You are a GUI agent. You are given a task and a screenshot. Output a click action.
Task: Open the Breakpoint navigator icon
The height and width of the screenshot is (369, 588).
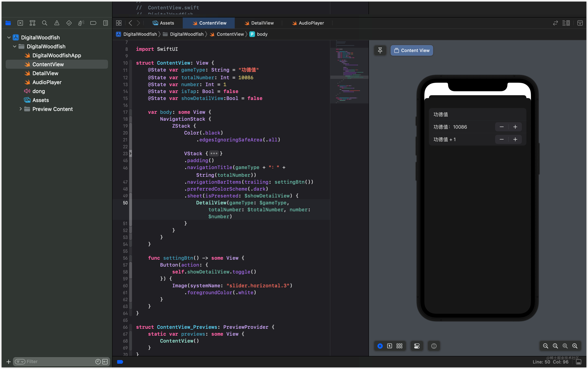coord(93,23)
